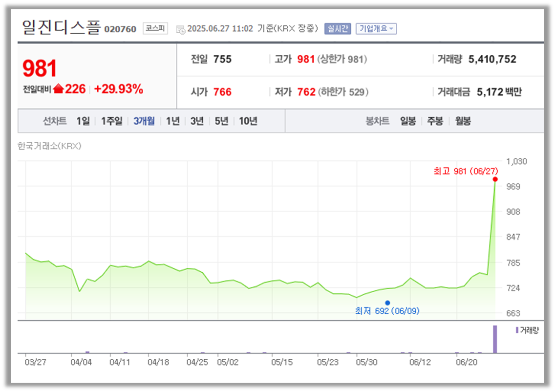Click the 봉차트 label

(377, 121)
